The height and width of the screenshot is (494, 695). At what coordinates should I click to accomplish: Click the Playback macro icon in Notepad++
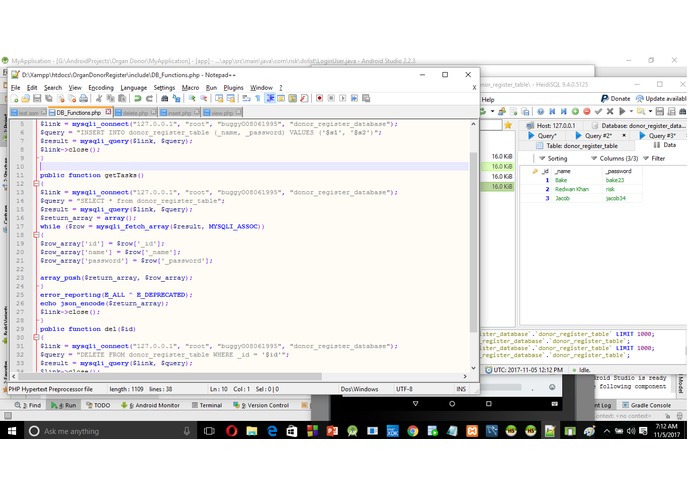click(x=343, y=98)
